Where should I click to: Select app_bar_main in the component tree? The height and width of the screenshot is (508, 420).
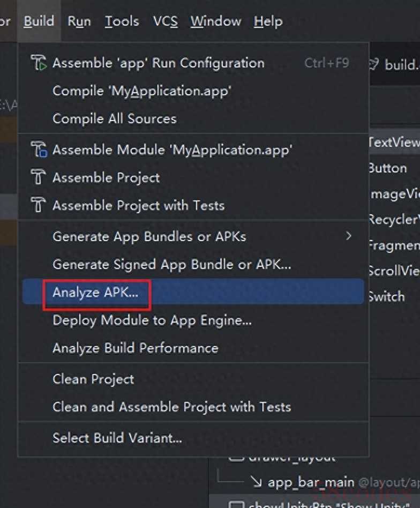point(311,482)
